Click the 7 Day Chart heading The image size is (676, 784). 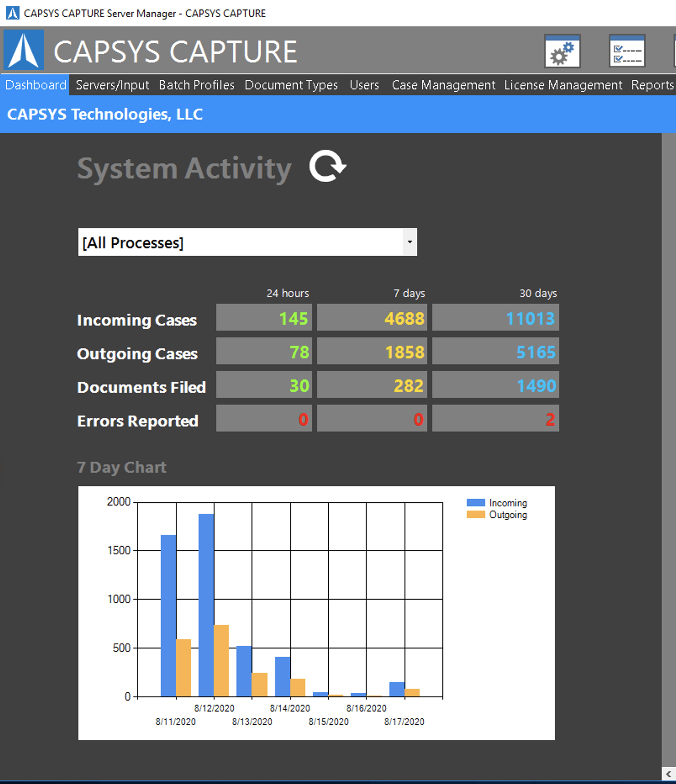click(x=122, y=468)
